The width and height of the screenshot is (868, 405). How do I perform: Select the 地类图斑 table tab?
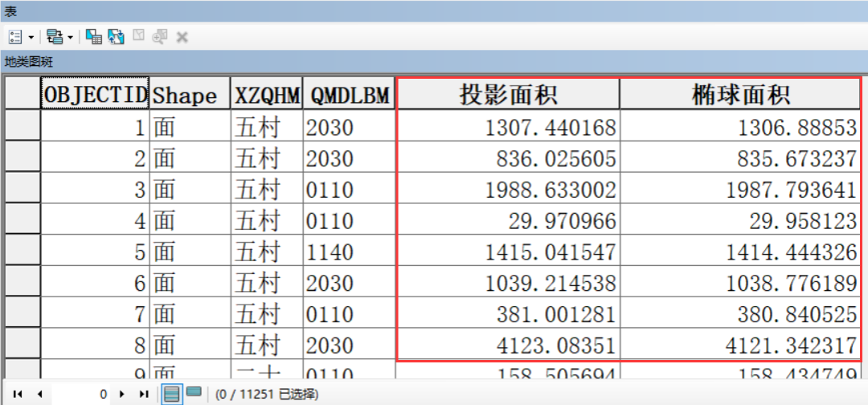coord(29,62)
